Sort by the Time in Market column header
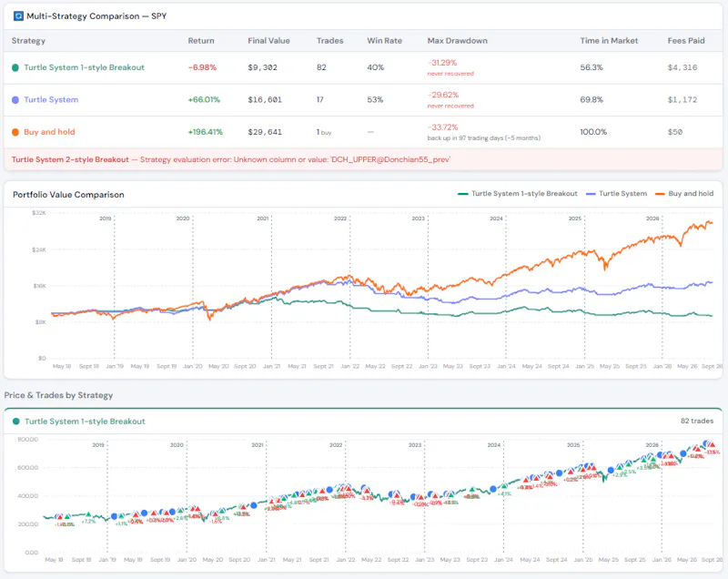The height and width of the screenshot is (579, 728). (x=609, y=40)
